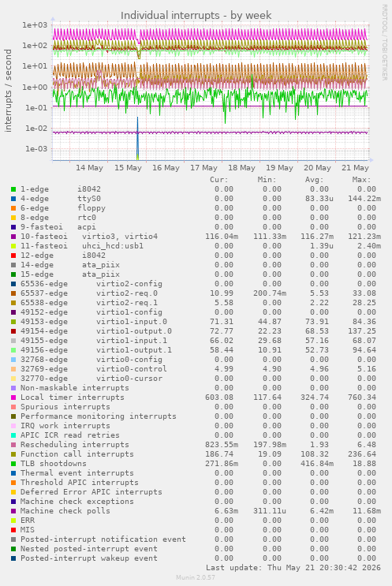Click the Max: column header
The width and height of the screenshot is (392, 586).
pyautogui.click(x=361, y=180)
